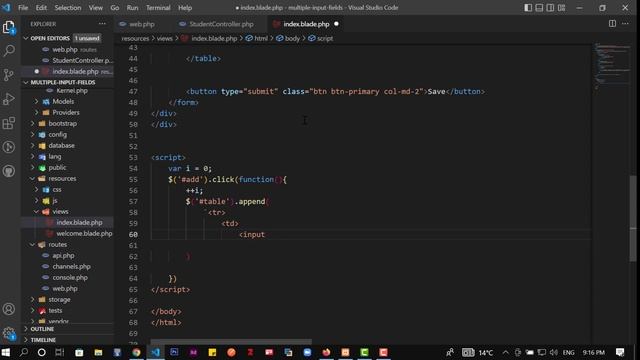Image resolution: width=640 pixels, height=360 pixels.
Task: Expand the public folder
Action: 57,167
